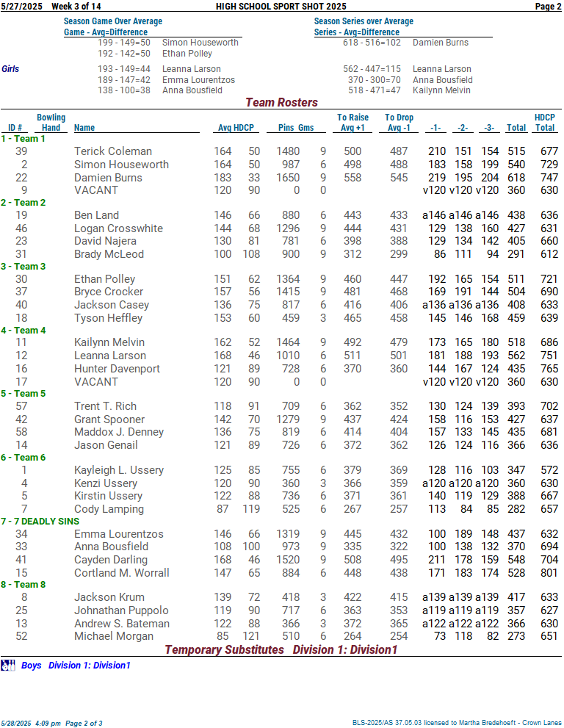Click the '2 - Team 2' group heading
Image resolution: width=564 pixels, height=728 pixels.
tap(23, 203)
